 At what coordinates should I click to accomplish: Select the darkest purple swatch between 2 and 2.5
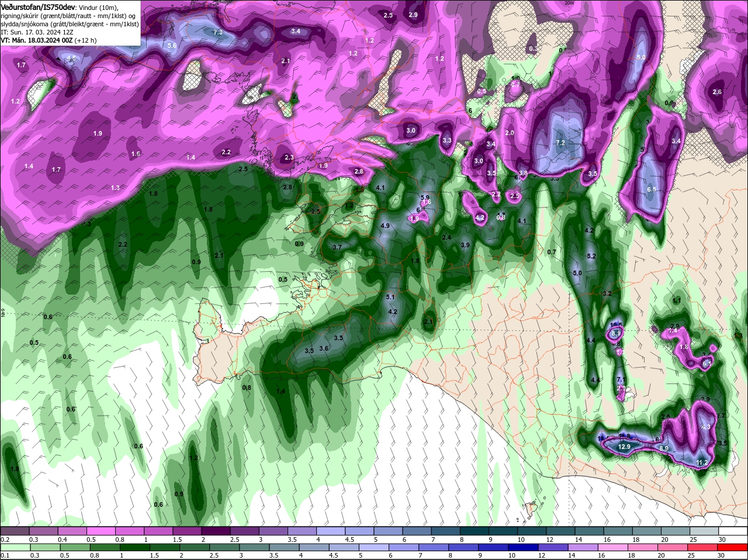click(x=216, y=531)
